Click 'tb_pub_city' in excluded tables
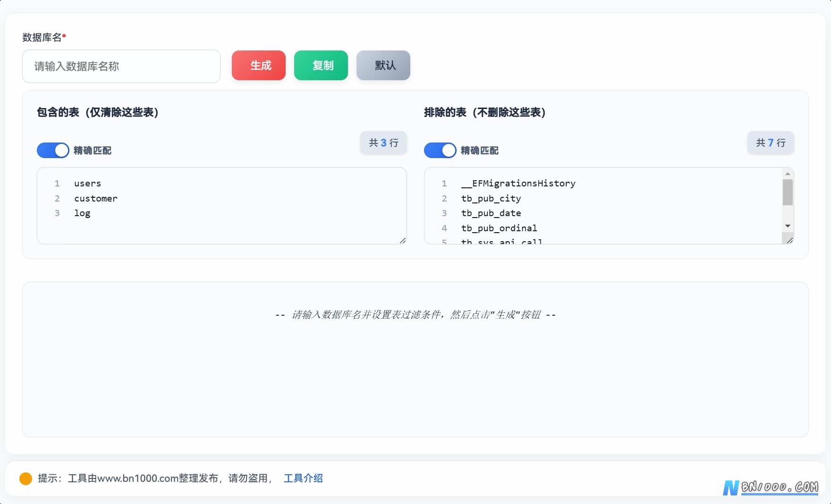Image resolution: width=831 pixels, height=504 pixels. (491, 198)
